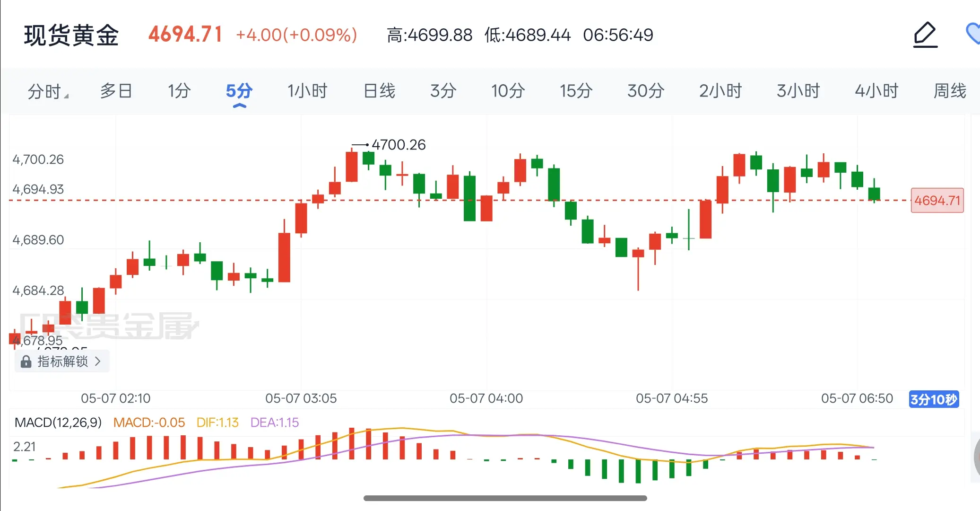Switch to the 周线 chart
Screen dimensions: 980x511
[x=950, y=90]
